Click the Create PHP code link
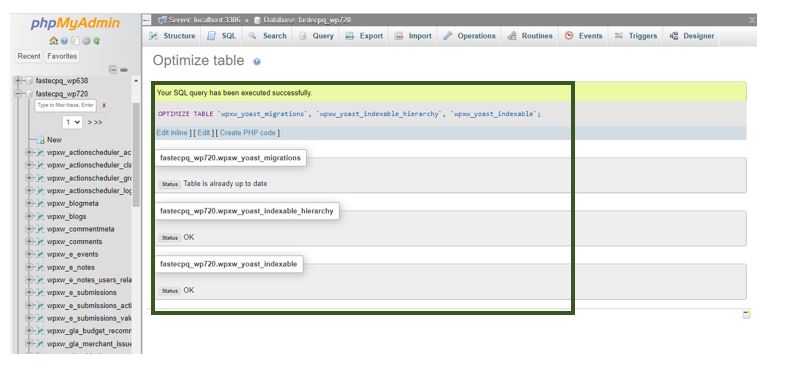Image resolution: width=785 pixels, height=370 pixels. pos(248,133)
